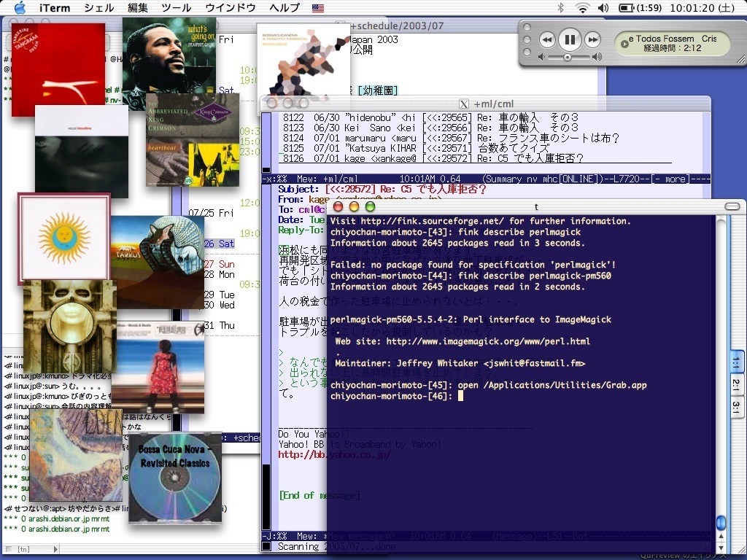Click the [tn] horizontal scrollbar in IRC window
This screenshot has height=560, width=747.
click(x=31, y=549)
